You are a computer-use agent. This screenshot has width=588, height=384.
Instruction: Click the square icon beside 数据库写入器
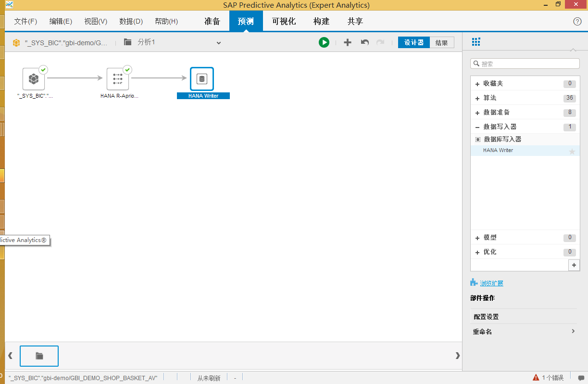(478, 140)
